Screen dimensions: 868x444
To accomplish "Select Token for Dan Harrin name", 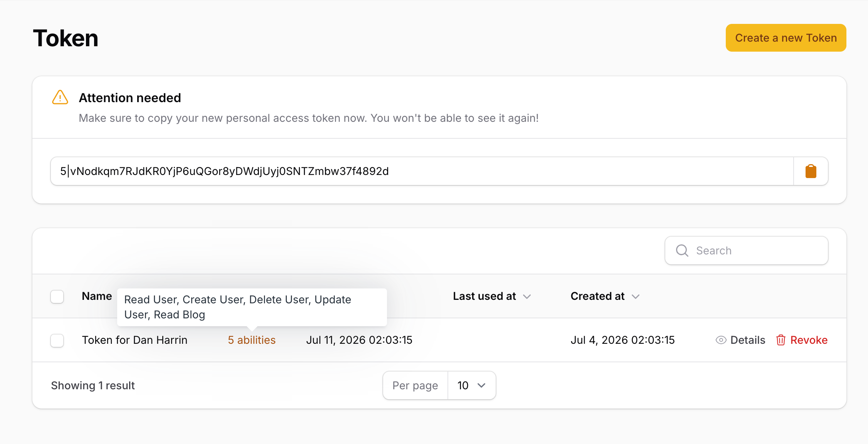I will click(135, 340).
